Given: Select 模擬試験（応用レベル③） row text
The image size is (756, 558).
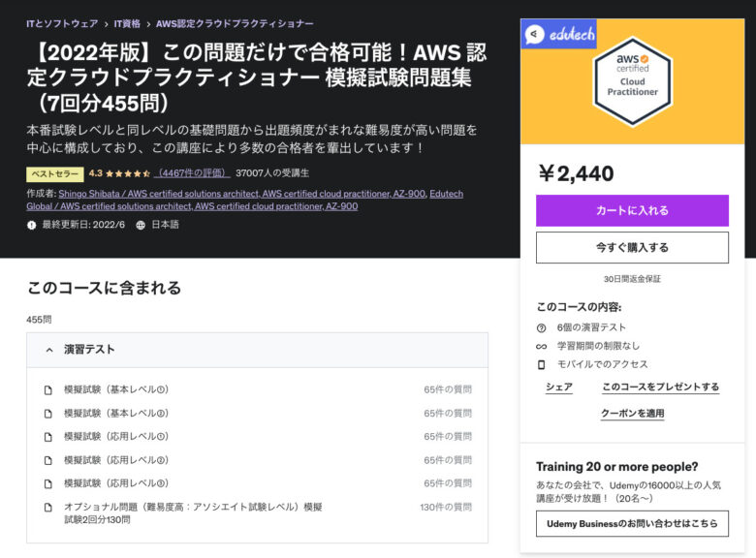Looking at the screenshot, I should 116,482.
